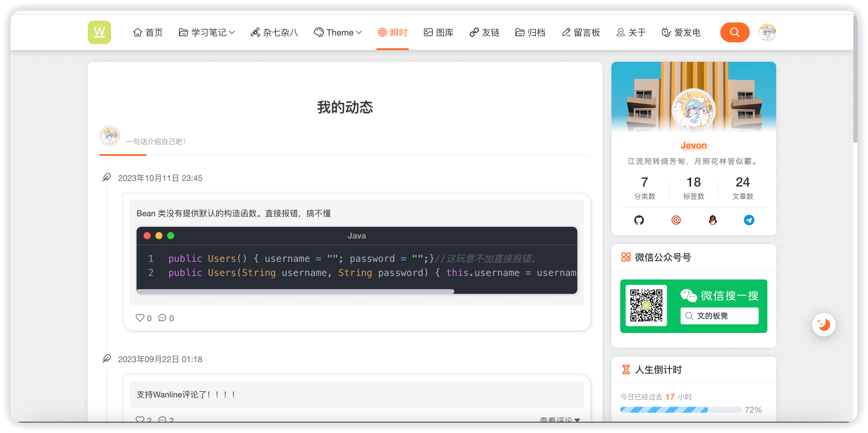
Task: Click feather icon beside 10月11日 entry
Action: (107, 178)
